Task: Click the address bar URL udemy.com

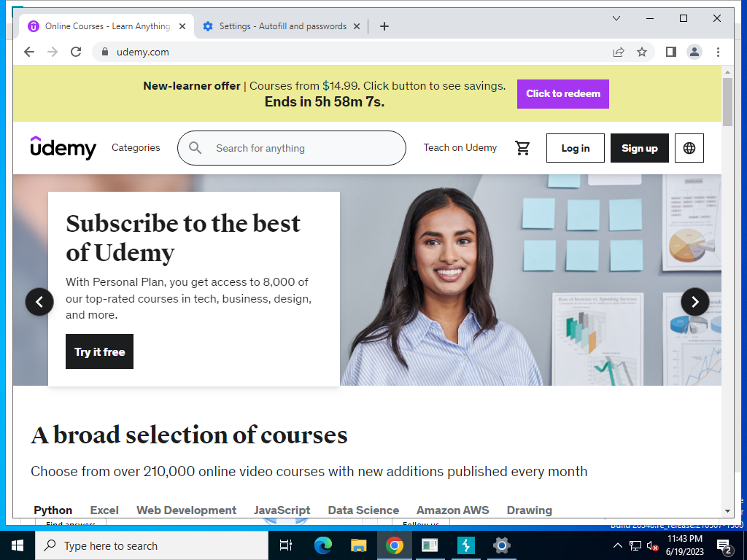Action: point(142,52)
